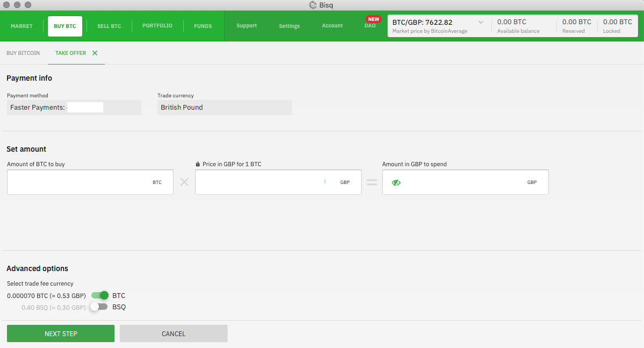Enable BTC as trade fee currency
644x348 pixels.
(100, 295)
